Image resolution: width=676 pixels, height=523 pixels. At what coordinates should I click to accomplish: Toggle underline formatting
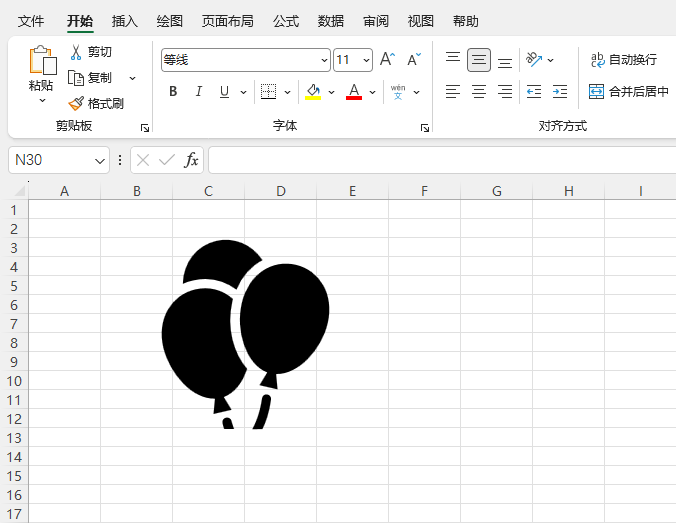pyautogui.click(x=224, y=91)
